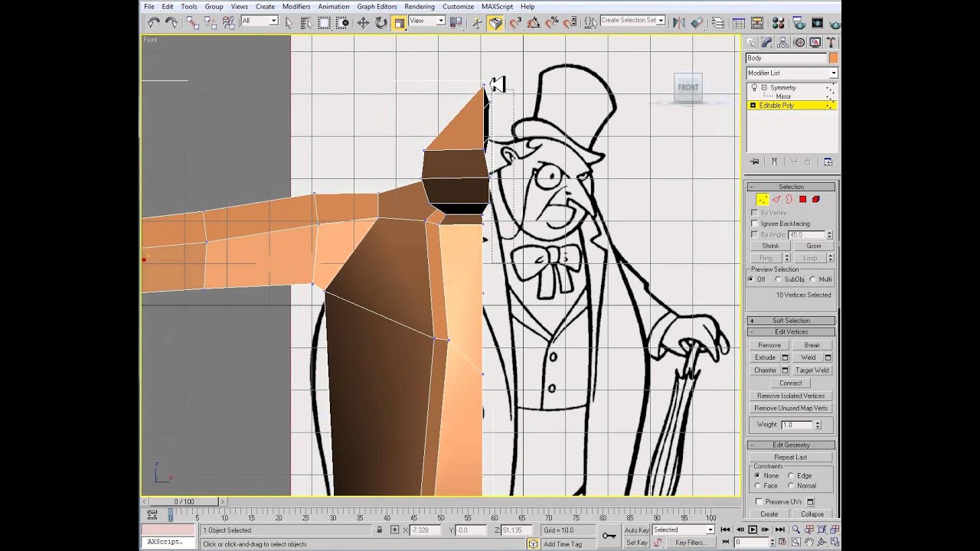This screenshot has height=551, width=980.
Task: Open the Display command panel tab
Action: click(815, 42)
